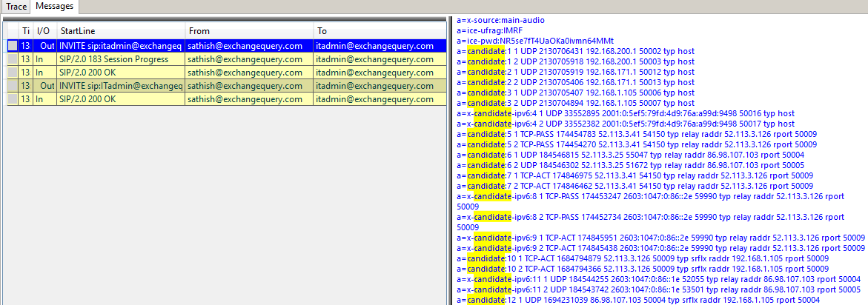Click the x-candidate-ipv6:11 1 UDP 184544255 line

[x=659, y=279]
